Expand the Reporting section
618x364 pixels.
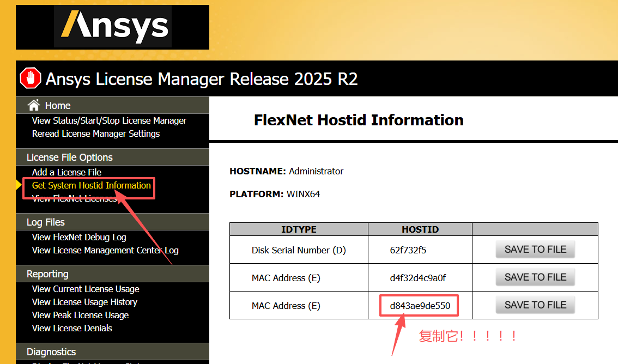(x=47, y=274)
